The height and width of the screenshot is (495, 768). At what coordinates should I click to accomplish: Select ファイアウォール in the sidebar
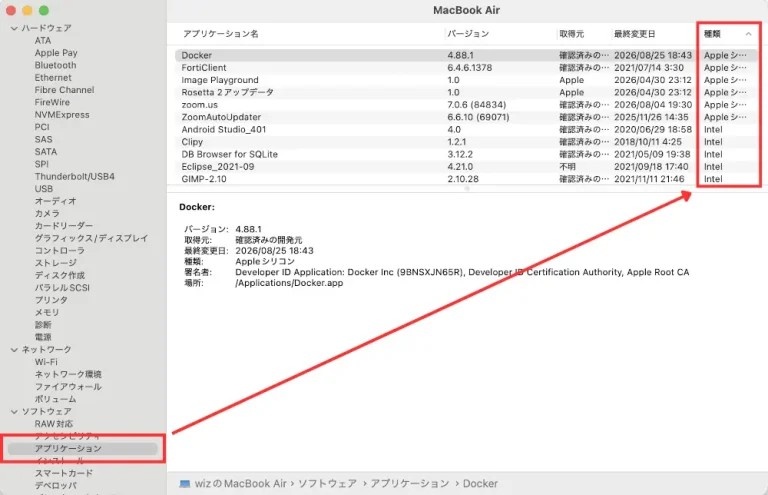point(68,387)
